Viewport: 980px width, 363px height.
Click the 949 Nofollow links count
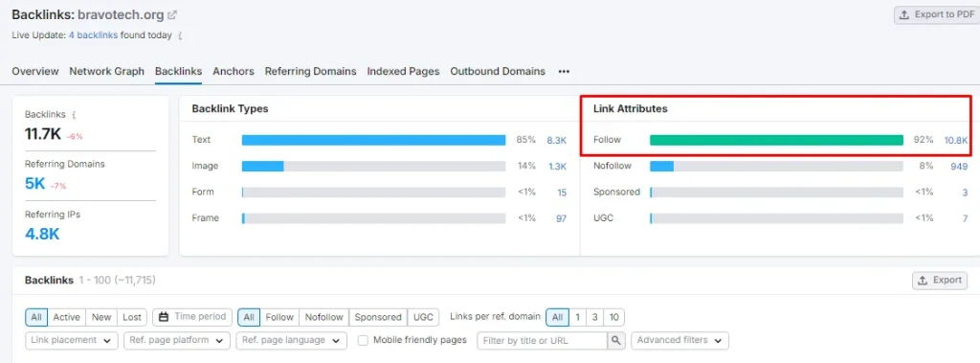point(959,167)
